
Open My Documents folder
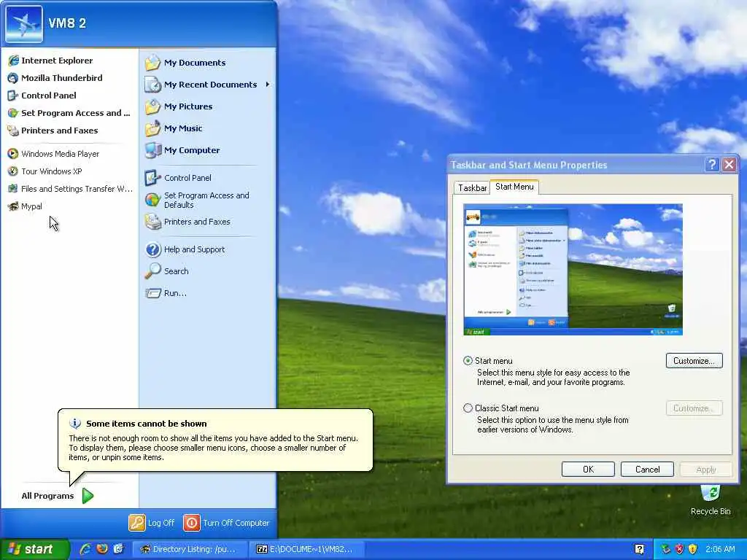pos(185,63)
